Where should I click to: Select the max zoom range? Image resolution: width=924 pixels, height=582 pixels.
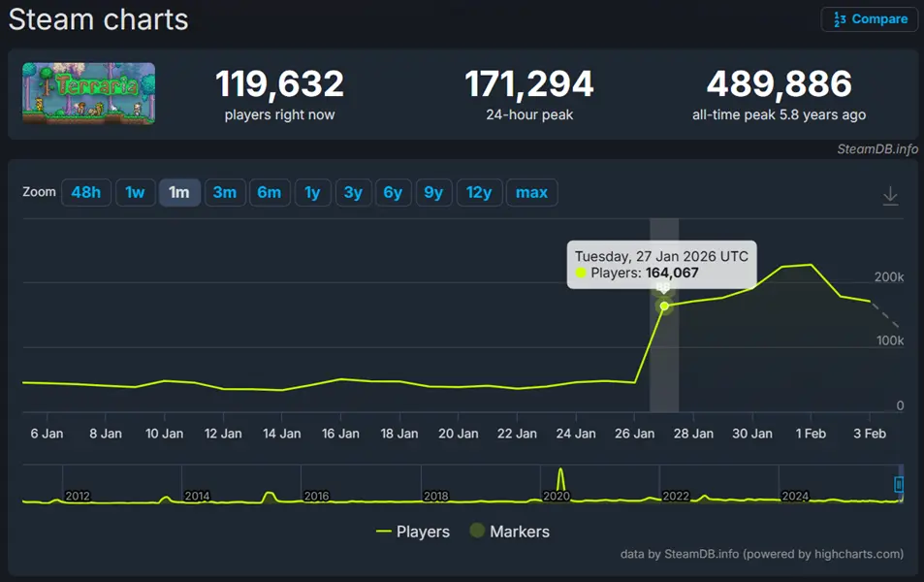[x=531, y=192]
